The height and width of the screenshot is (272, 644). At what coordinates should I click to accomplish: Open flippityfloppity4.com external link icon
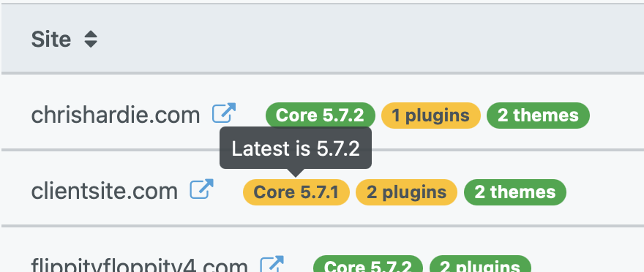tap(272, 264)
